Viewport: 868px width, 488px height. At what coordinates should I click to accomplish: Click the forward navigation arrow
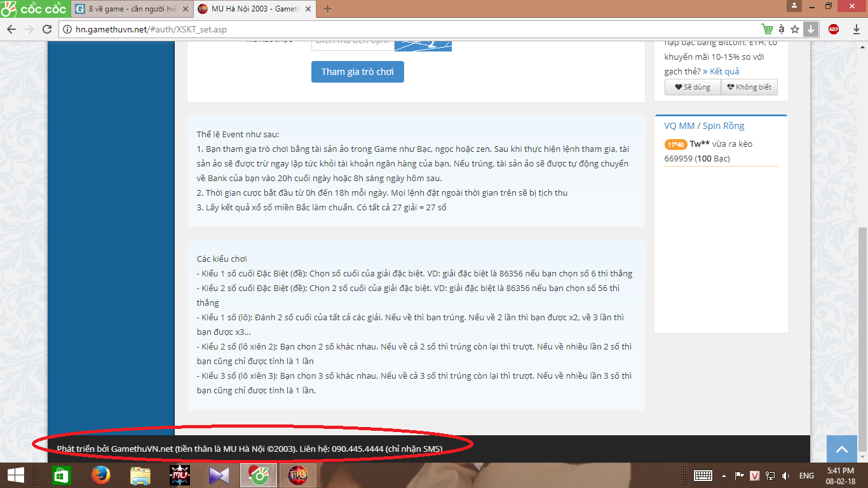pos(29,29)
